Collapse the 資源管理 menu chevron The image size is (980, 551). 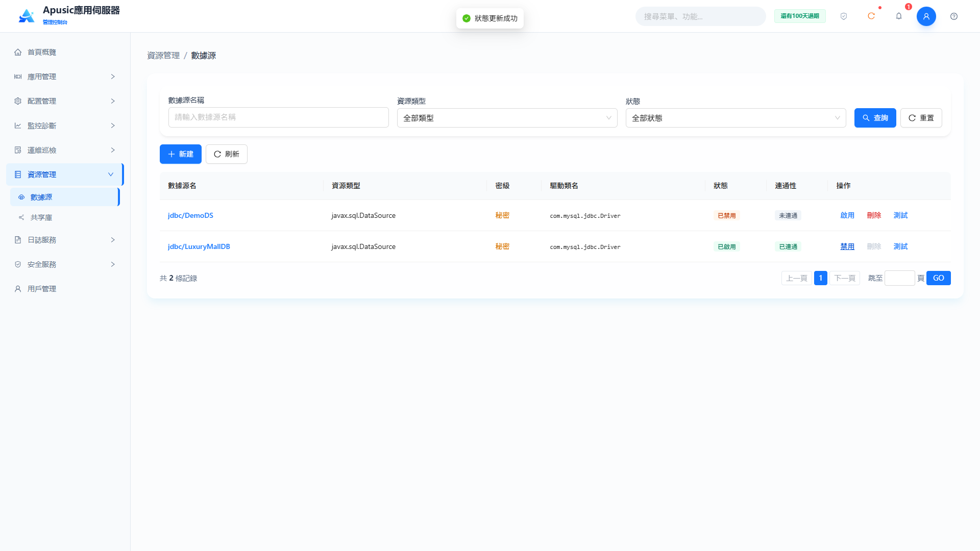point(111,174)
